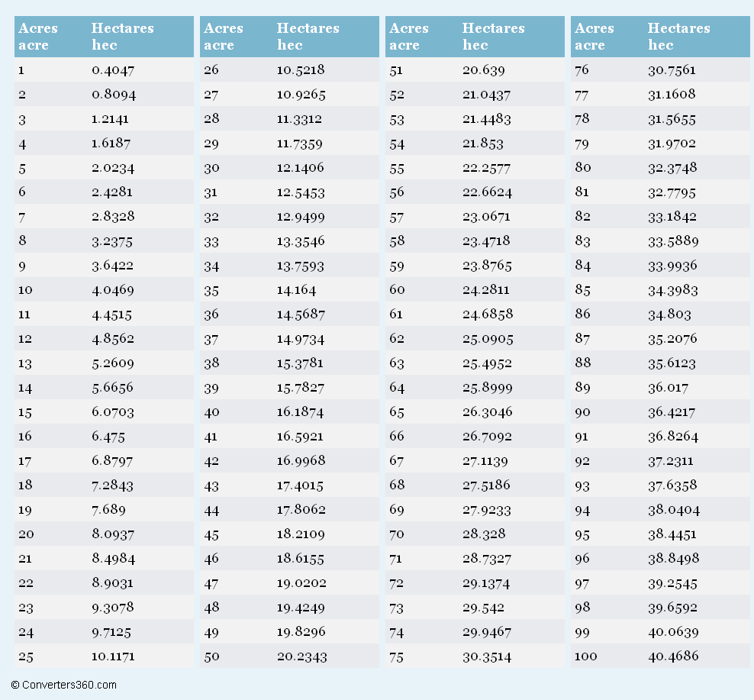Select the 30.3514 value for 75 acres
754x700 pixels.
coord(487,656)
